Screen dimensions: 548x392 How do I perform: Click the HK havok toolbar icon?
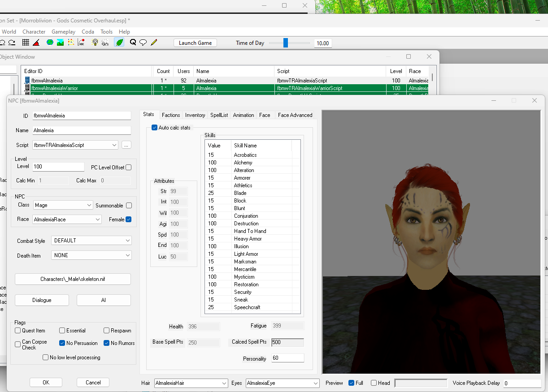point(81,43)
